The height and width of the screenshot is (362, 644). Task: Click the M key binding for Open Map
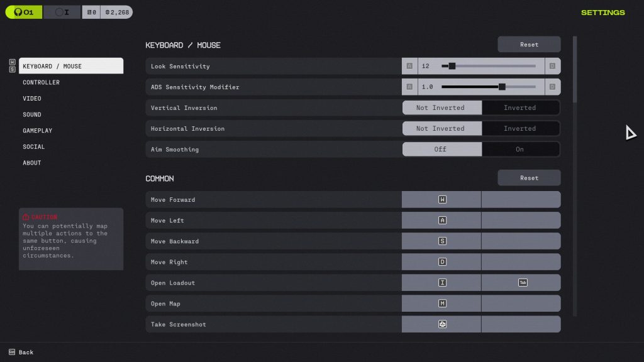pyautogui.click(x=441, y=303)
